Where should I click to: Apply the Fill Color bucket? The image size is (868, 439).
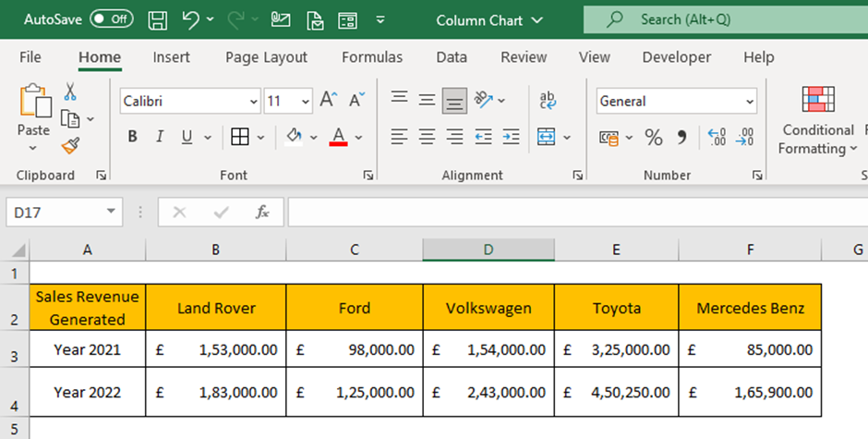(294, 137)
